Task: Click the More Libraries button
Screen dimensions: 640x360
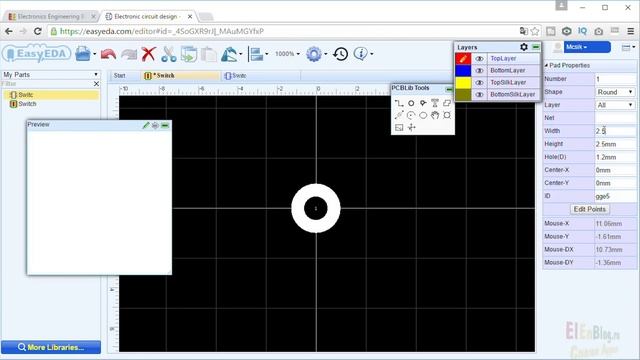Action: [x=51, y=347]
